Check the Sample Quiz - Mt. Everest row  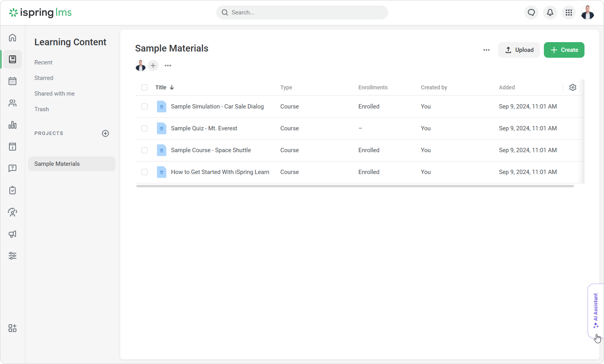click(144, 128)
